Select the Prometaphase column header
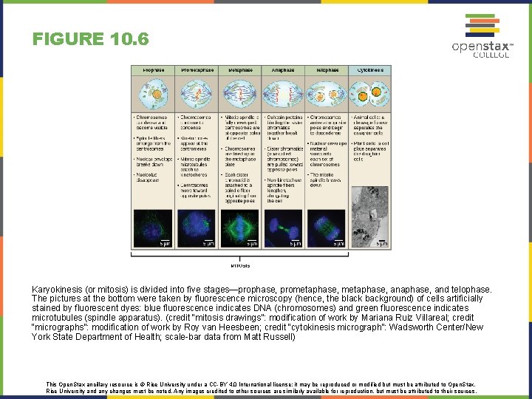Viewport: 532px width, 399px height. point(197,70)
